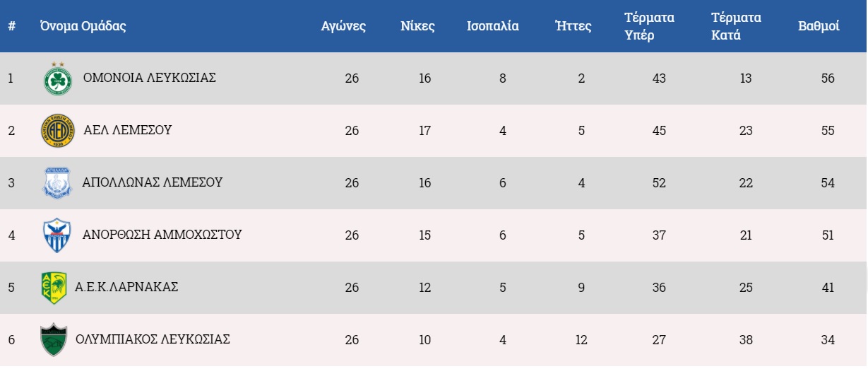Screen dimensions: 868x369
Task: Open the ΑΝΟΡΘΩΣΗ ΑΜΜΟΧΩΣΤΟΥ team name
Action: pos(162,235)
